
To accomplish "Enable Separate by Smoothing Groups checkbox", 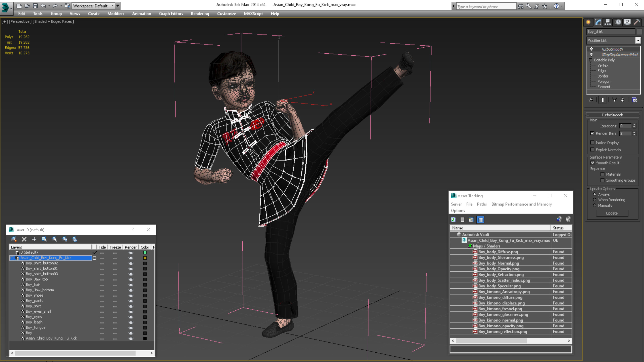I will point(602,180).
